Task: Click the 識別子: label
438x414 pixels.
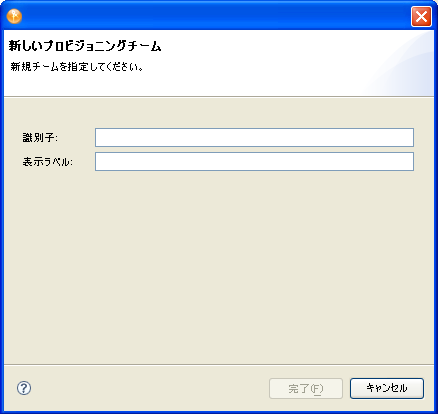Action: coord(40,137)
